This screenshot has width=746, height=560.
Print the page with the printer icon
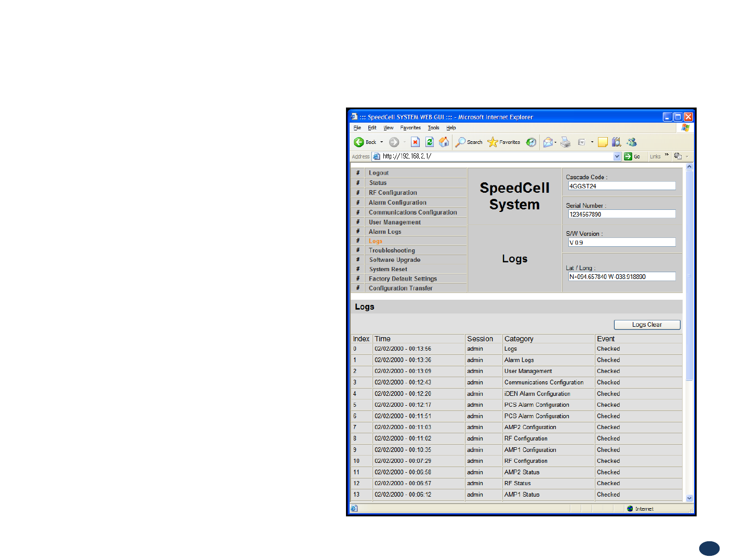pyautogui.click(x=566, y=142)
